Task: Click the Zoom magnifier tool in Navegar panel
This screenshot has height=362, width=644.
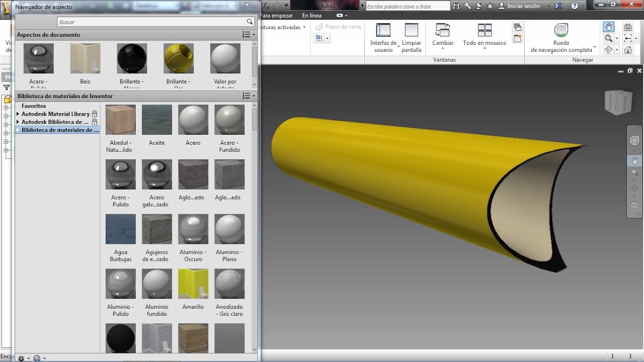Action: pos(608,38)
